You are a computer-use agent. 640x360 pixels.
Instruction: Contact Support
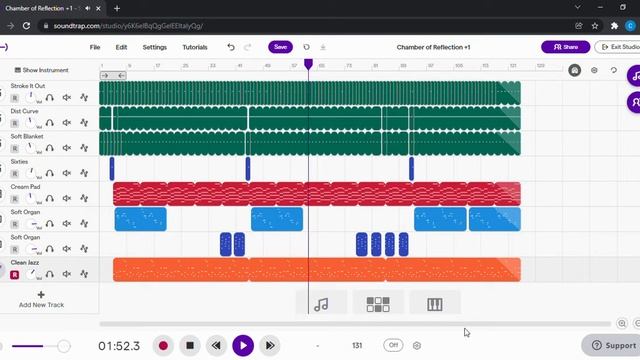pyautogui.click(x=611, y=345)
